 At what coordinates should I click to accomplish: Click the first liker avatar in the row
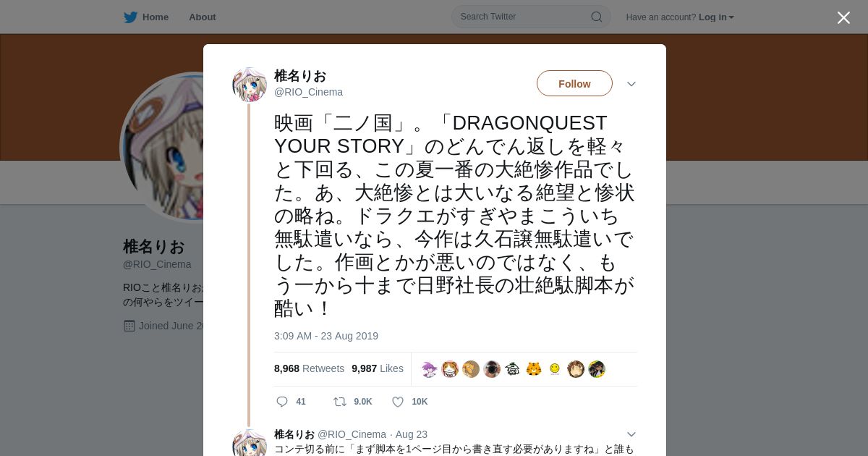(430, 369)
